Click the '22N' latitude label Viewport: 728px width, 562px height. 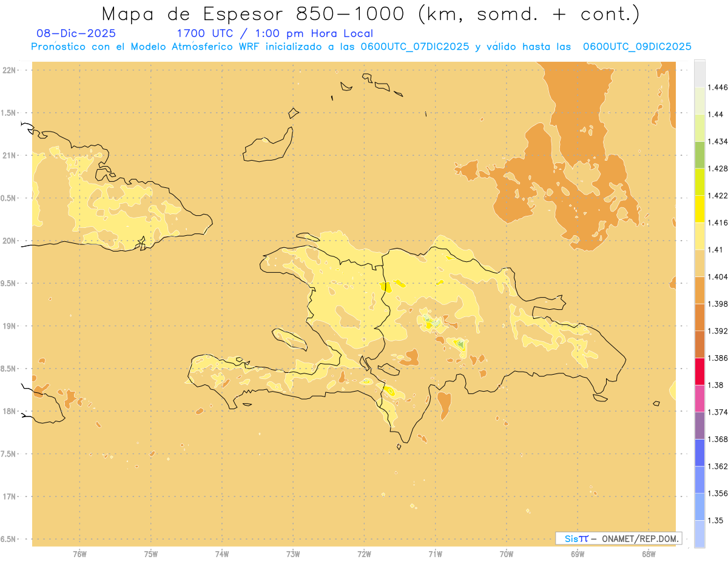(9, 70)
